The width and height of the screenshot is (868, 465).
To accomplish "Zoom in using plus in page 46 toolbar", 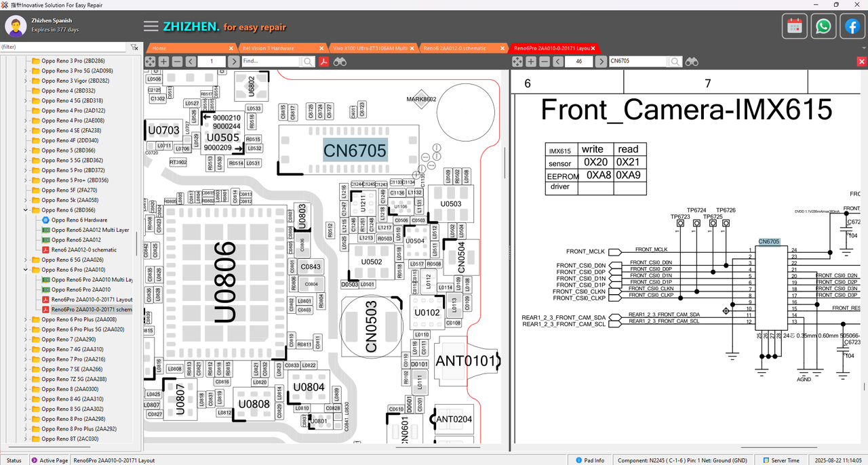I will tap(531, 62).
